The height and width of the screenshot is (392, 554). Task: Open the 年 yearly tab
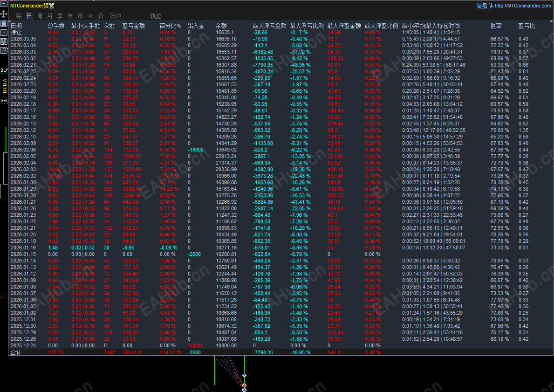click(x=70, y=16)
